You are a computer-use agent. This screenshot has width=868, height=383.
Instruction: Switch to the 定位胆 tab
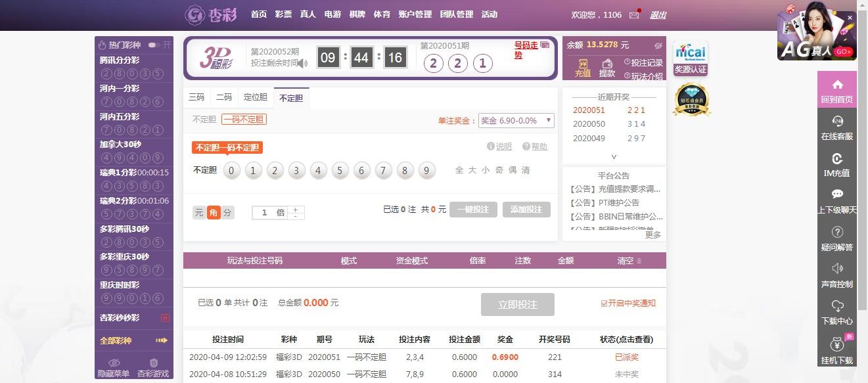pyautogui.click(x=256, y=97)
